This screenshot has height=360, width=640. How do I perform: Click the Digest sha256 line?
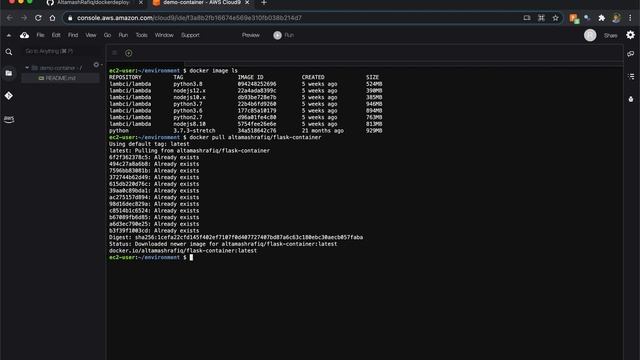tap(236, 237)
